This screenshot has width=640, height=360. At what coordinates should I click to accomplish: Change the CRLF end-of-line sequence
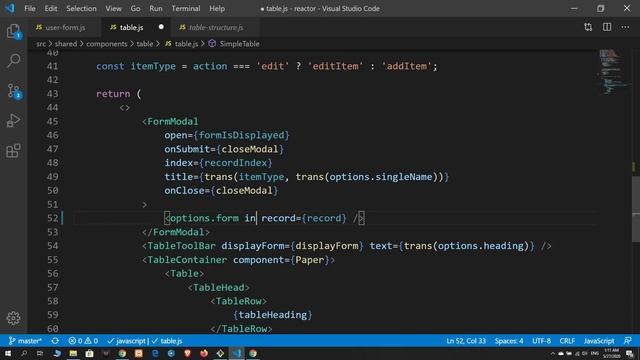[567, 341]
